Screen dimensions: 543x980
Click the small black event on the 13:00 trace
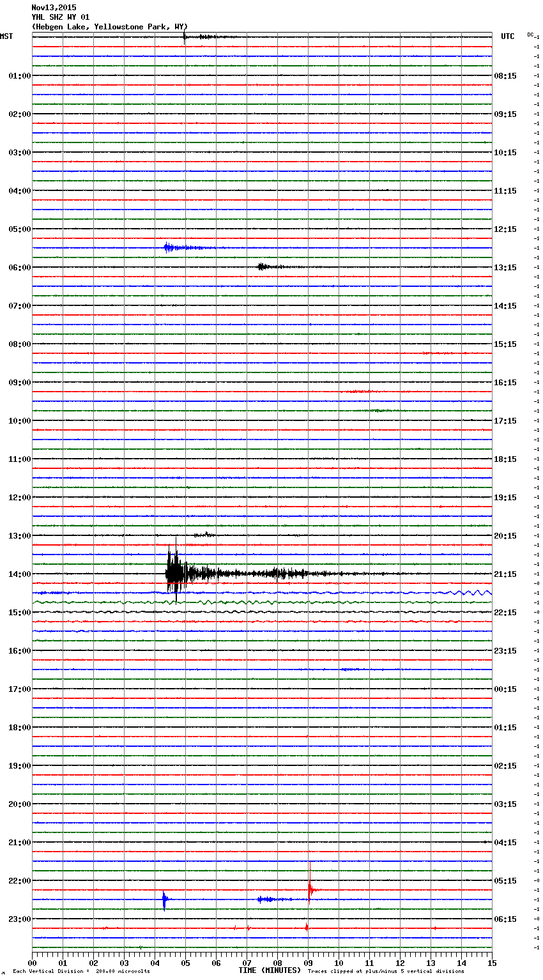[x=204, y=535]
